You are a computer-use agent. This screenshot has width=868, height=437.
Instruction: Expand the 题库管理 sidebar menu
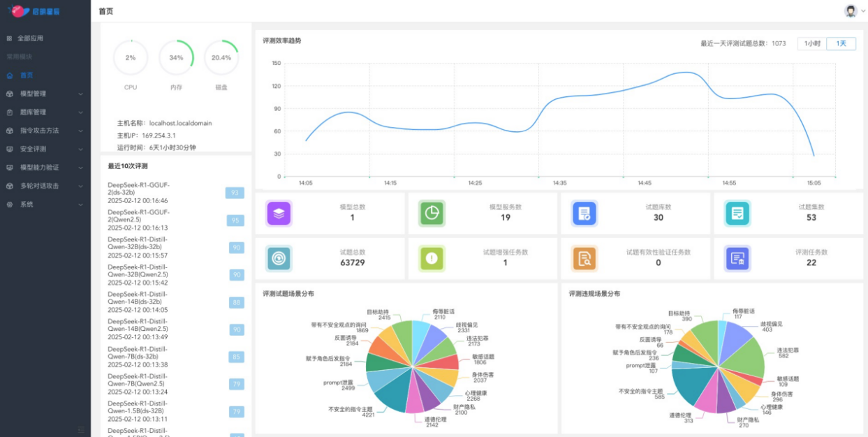point(45,112)
